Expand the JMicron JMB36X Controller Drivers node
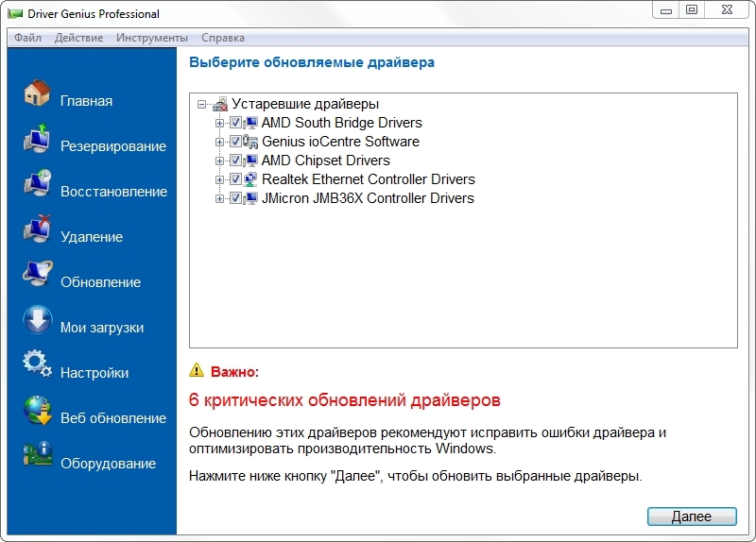This screenshot has width=756, height=542. 220,198
